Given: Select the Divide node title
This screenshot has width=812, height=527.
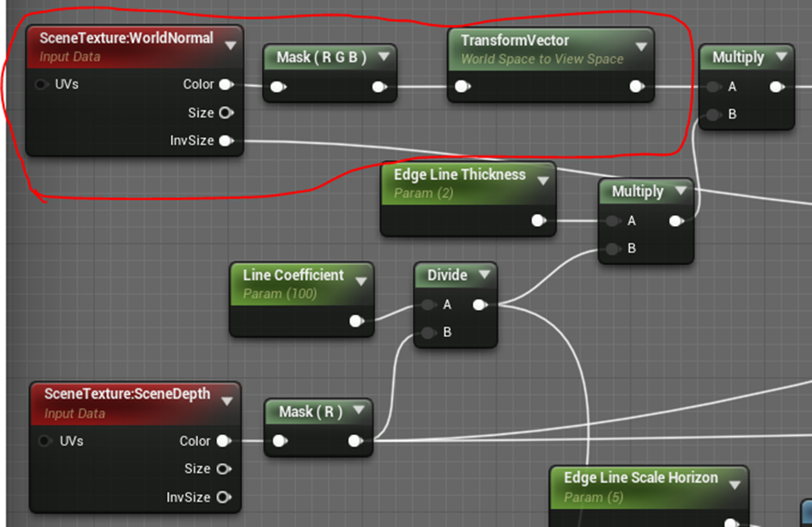Looking at the screenshot, I should pos(447,275).
